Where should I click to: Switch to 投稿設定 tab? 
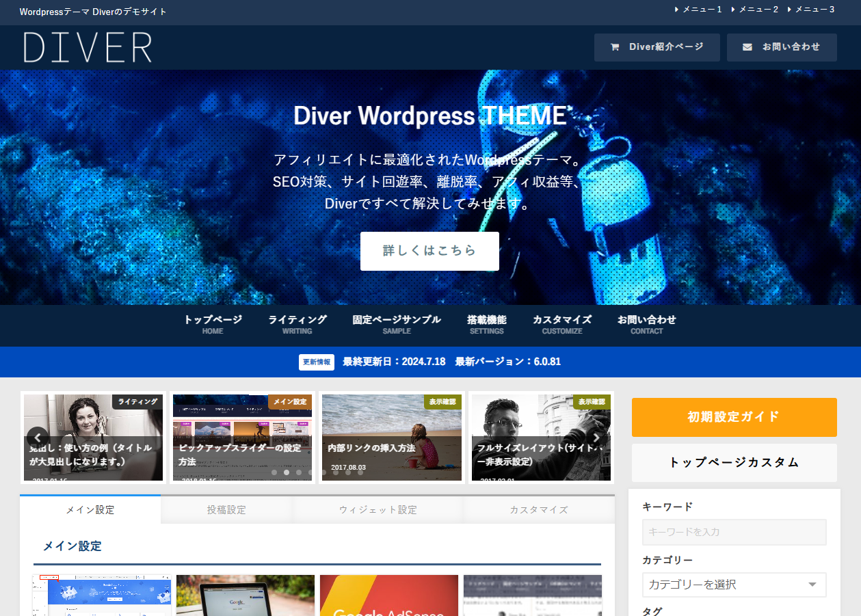(x=226, y=510)
